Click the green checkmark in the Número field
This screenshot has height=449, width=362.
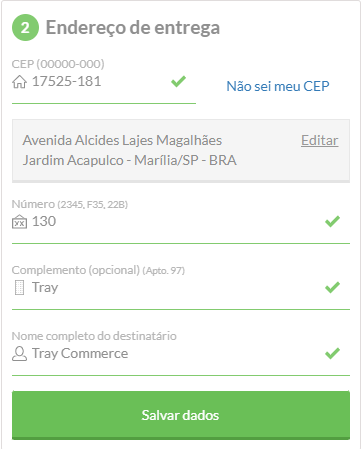[x=332, y=221]
